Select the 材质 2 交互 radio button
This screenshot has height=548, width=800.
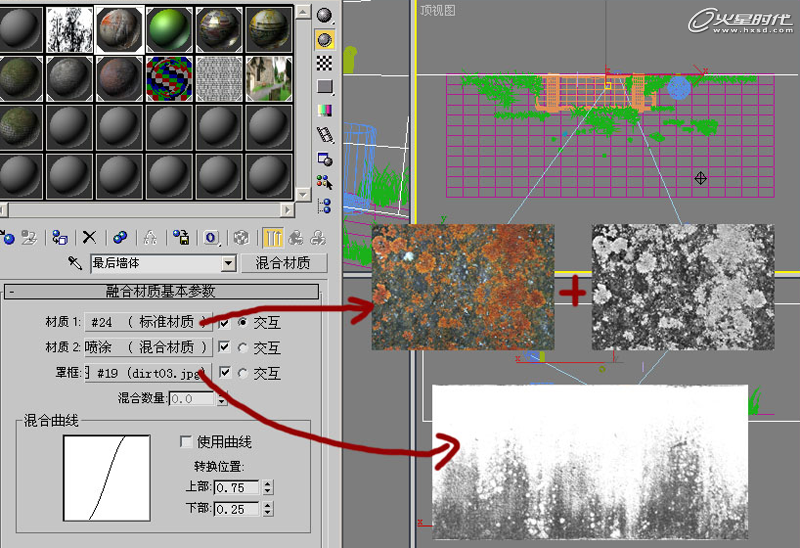243,348
